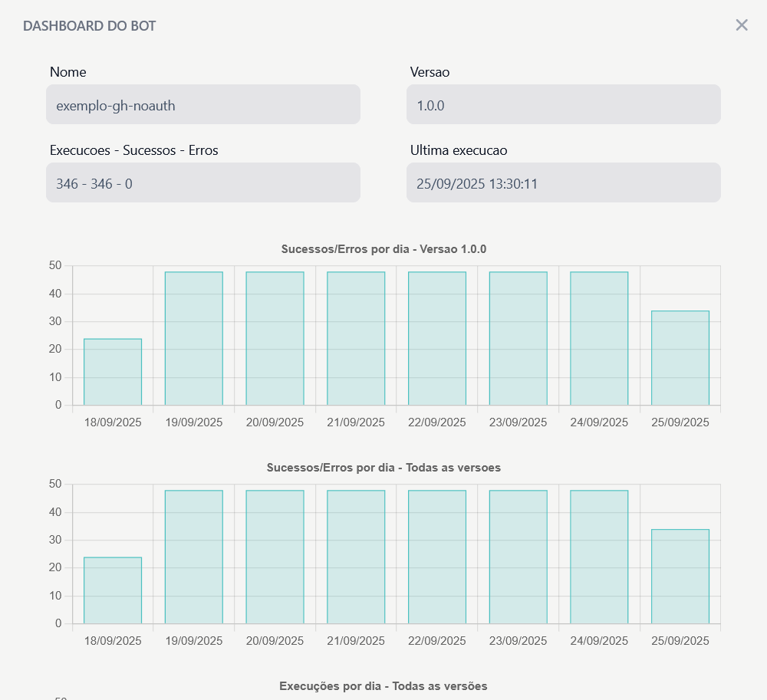767x700 pixels.
Task: Click the title Sucessos/Erros por dia - Todas as versoes
Action: [x=383, y=468]
